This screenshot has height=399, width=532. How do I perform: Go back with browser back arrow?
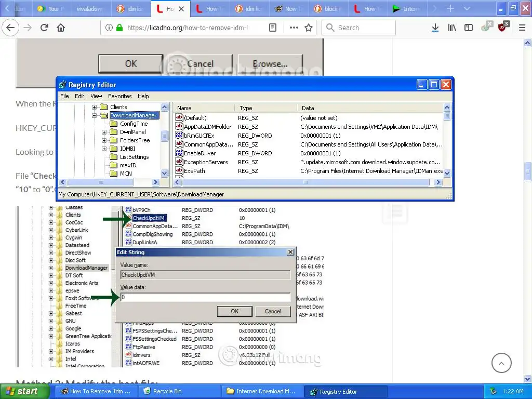tap(10, 28)
